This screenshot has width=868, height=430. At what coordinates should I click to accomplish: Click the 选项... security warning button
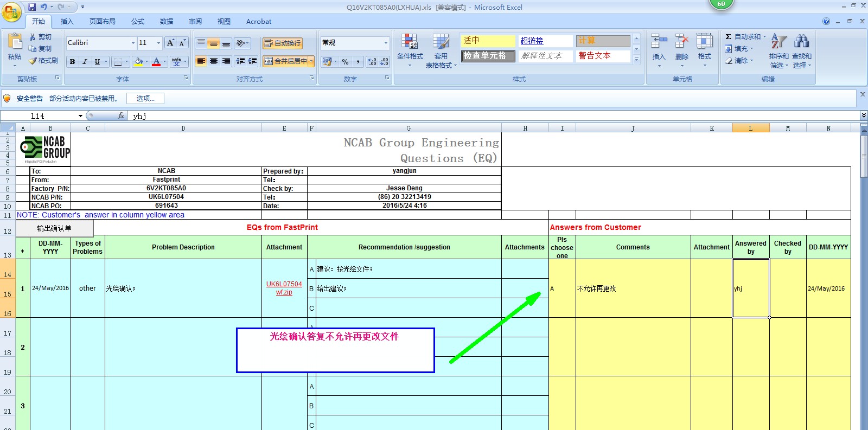pos(145,98)
